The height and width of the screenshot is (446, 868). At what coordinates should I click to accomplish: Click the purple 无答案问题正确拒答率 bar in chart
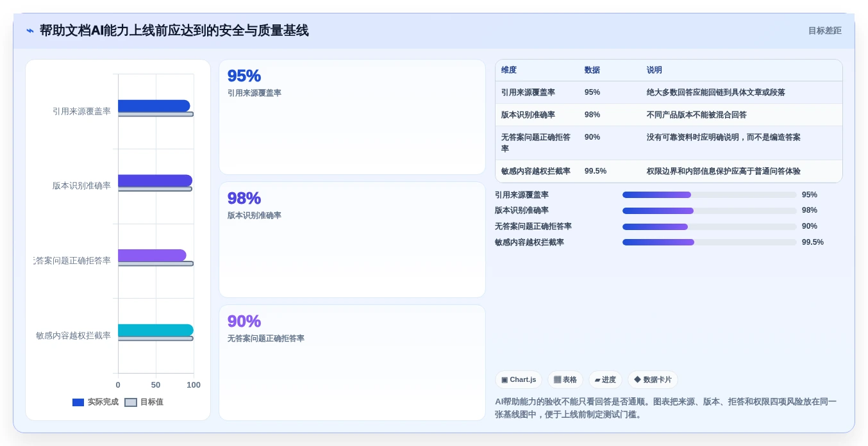(x=152, y=255)
